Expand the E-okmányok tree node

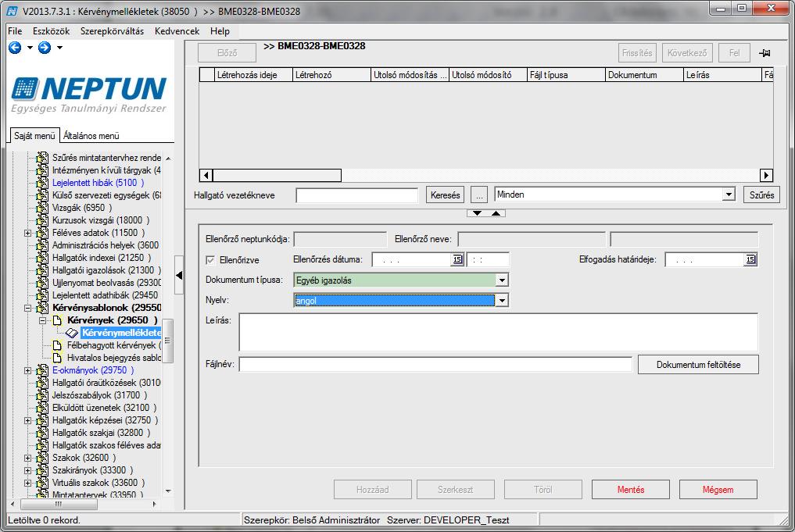[x=28, y=370]
